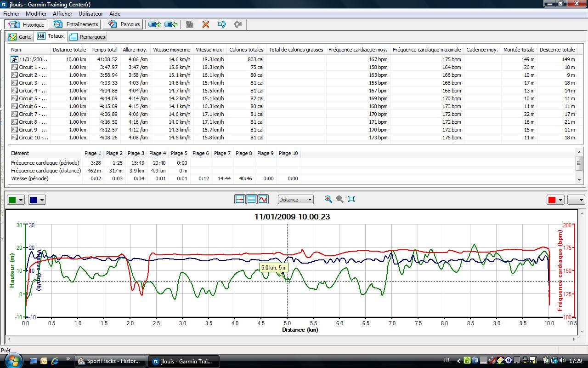Fit chart to full view
This screenshot has height=368, width=588.
click(x=351, y=199)
